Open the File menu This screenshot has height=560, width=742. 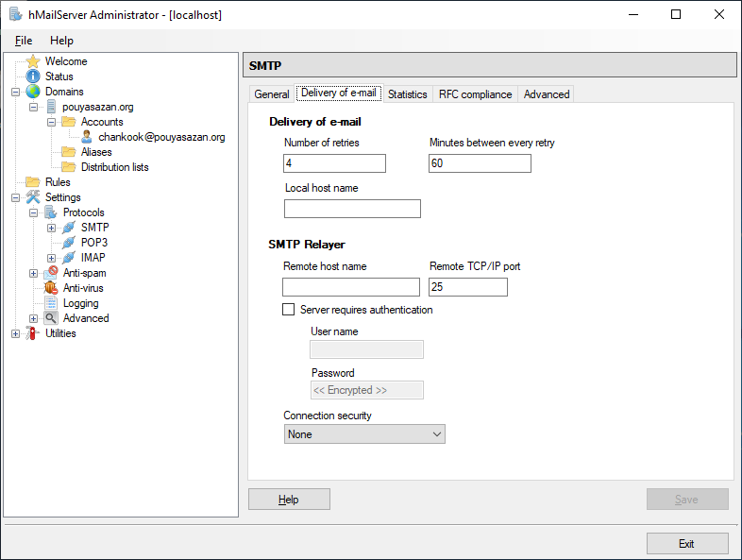24,41
